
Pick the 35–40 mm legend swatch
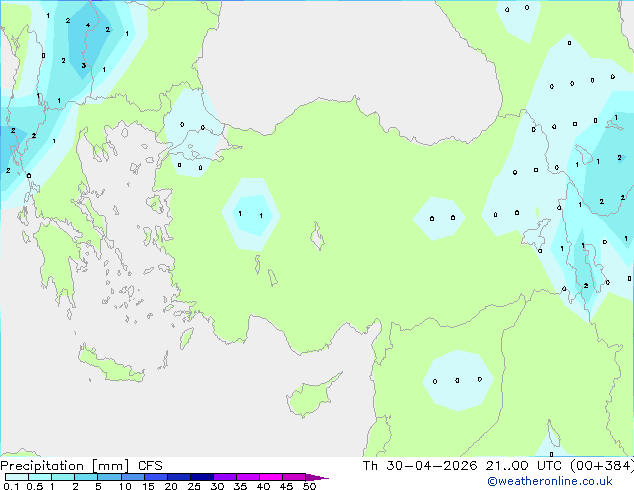[x=248, y=477]
